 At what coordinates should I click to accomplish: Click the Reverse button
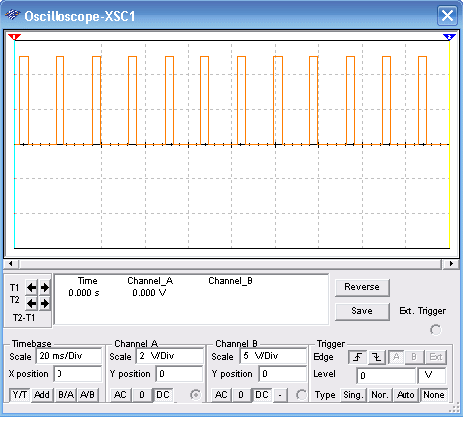[x=362, y=287]
